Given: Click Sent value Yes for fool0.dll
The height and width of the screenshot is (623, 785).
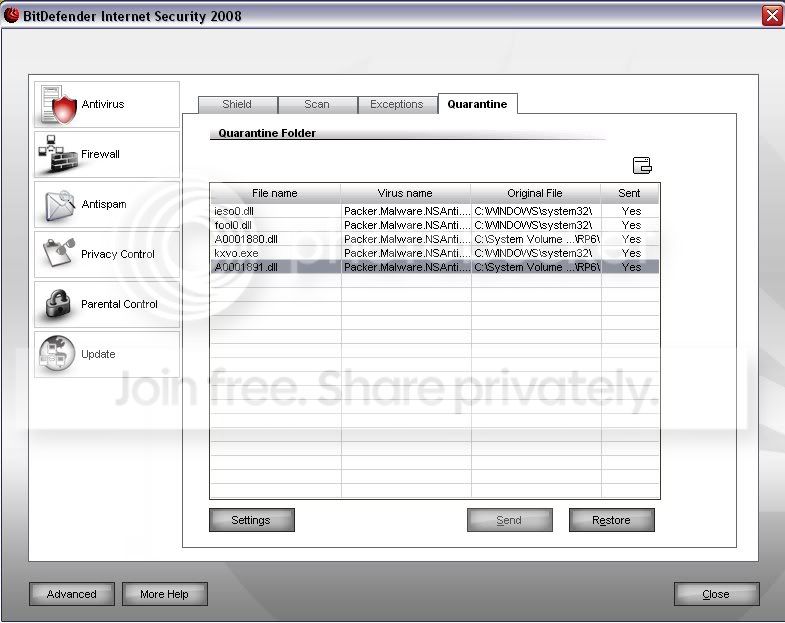Looking at the screenshot, I should tap(631, 225).
